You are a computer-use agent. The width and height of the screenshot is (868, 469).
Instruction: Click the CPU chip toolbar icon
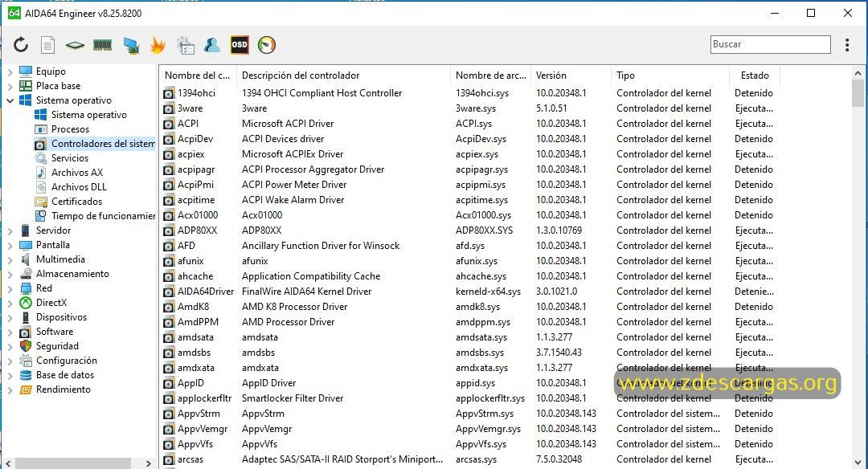75,45
